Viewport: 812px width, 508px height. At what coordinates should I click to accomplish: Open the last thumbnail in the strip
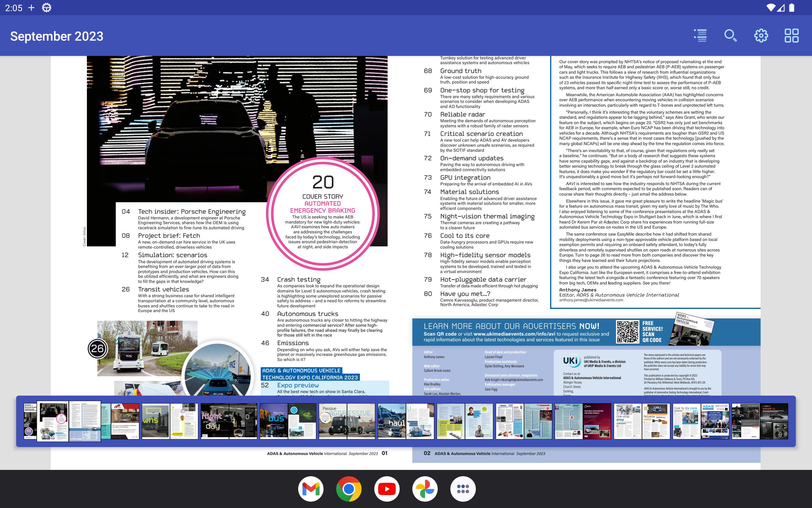[x=760, y=421]
